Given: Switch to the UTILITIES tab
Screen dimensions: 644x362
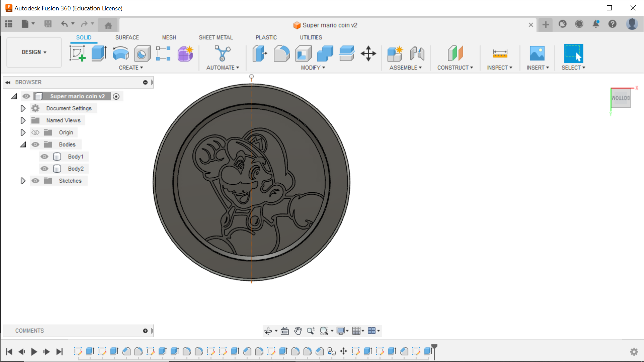Looking at the screenshot, I should click(311, 38).
